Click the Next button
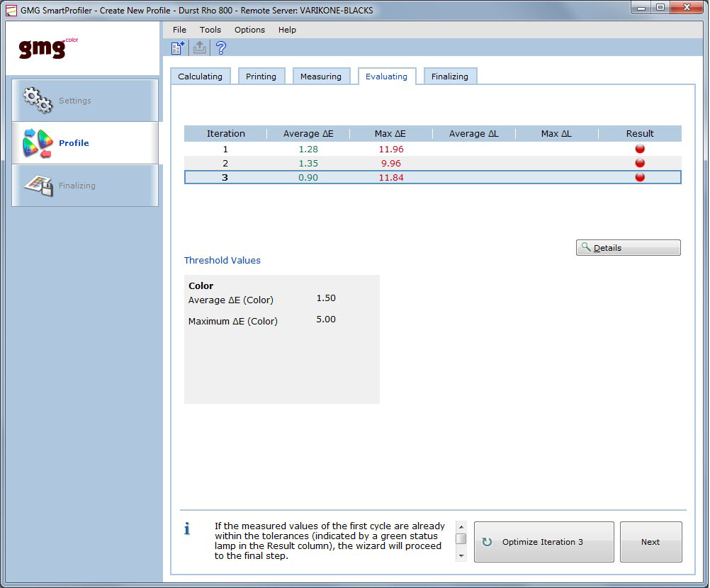Screen dimensions: 710x588 (650, 542)
